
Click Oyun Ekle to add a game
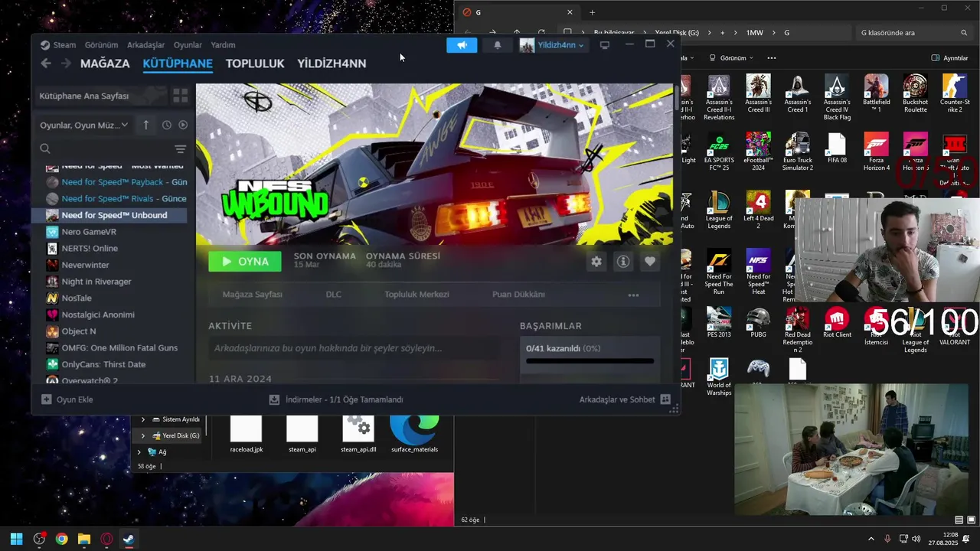coord(67,399)
